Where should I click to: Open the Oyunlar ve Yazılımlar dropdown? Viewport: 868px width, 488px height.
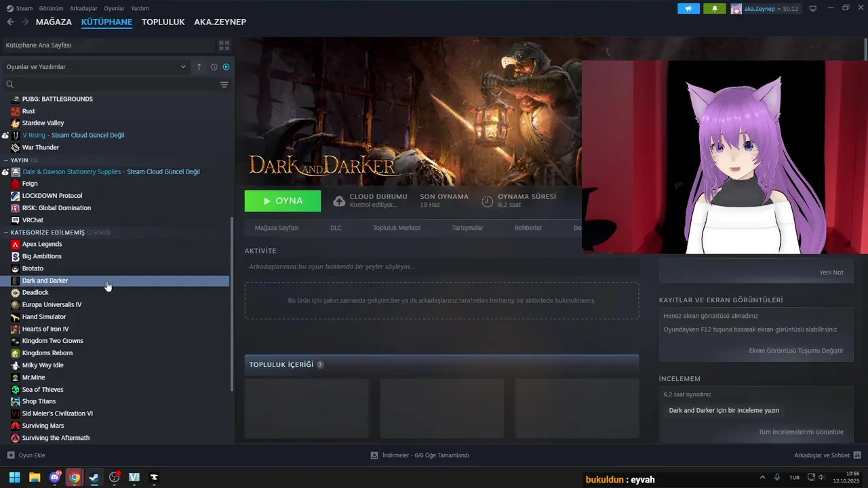pyautogui.click(x=96, y=67)
